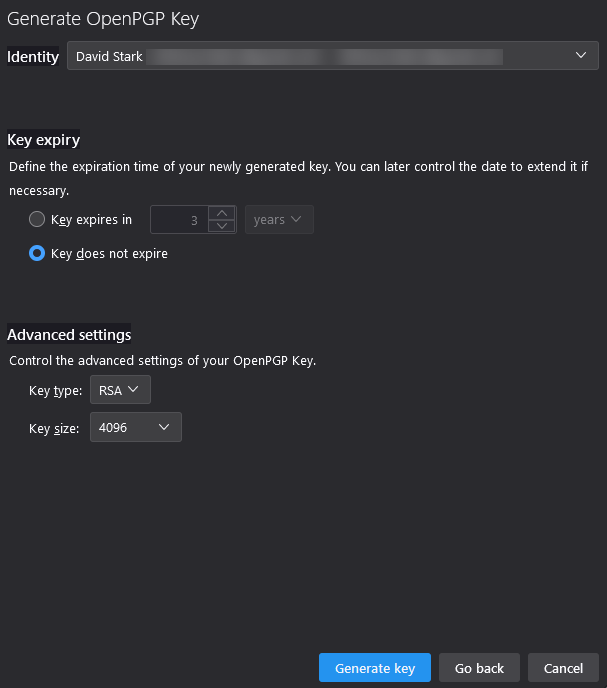Cancel the key generation dialog
The image size is (607, 688).
563,668
